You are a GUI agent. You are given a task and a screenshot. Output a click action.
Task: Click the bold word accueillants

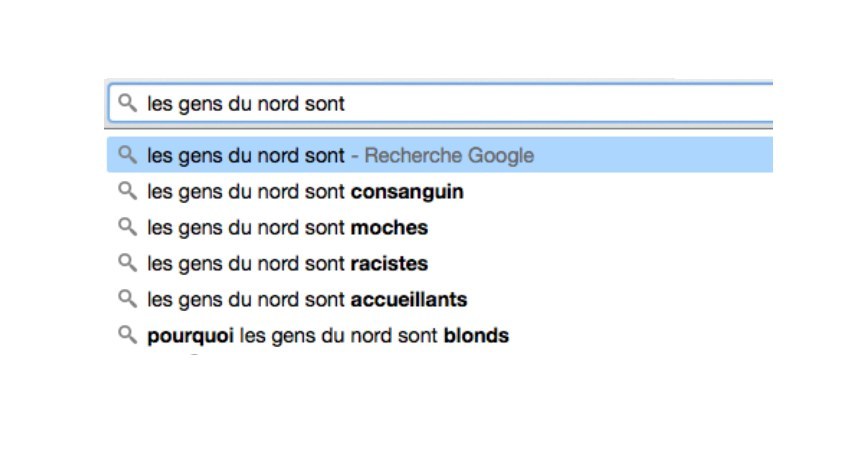point(409,300)
